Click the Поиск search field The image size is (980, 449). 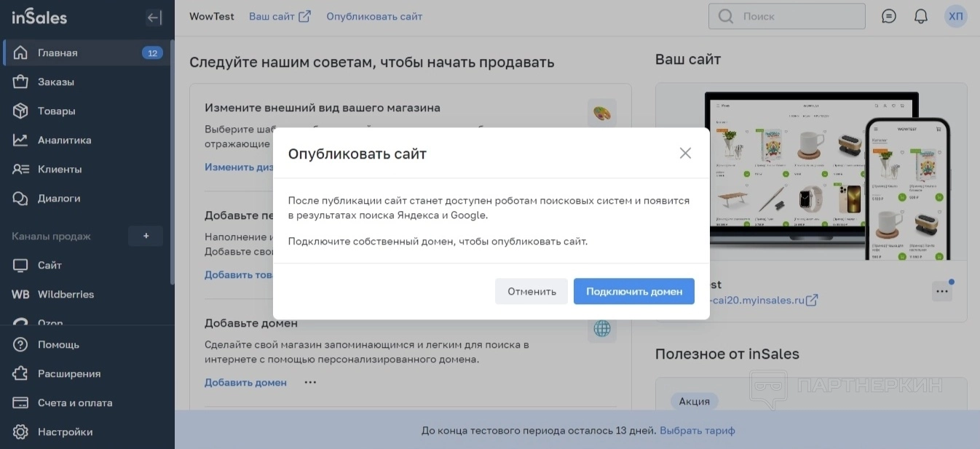pyautogui.click(x=787, y=16)
